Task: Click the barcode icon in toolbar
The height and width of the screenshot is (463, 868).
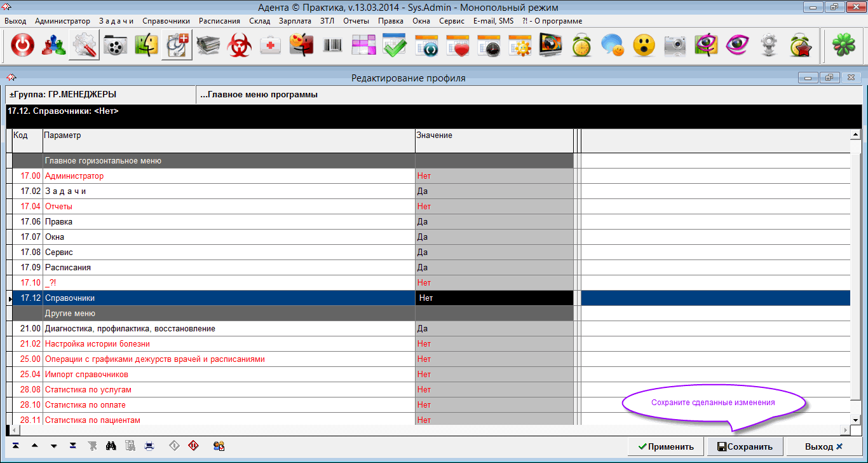Action: click(x=333, y=46)
